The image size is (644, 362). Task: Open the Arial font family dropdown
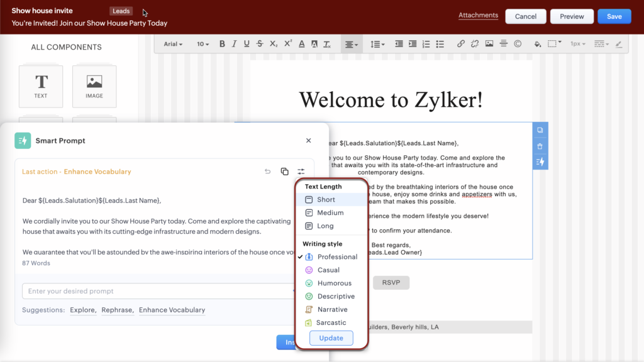tap(173, 44)
